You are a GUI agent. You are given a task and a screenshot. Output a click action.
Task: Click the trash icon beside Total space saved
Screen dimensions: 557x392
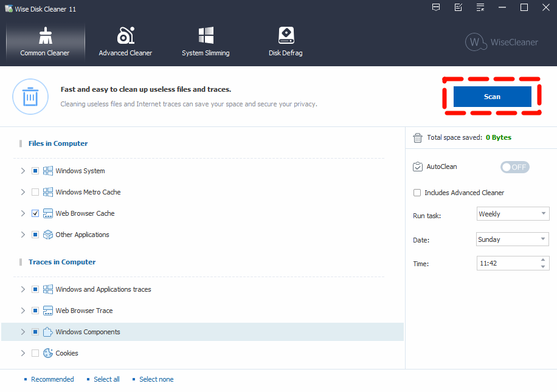tap(418, 138)
